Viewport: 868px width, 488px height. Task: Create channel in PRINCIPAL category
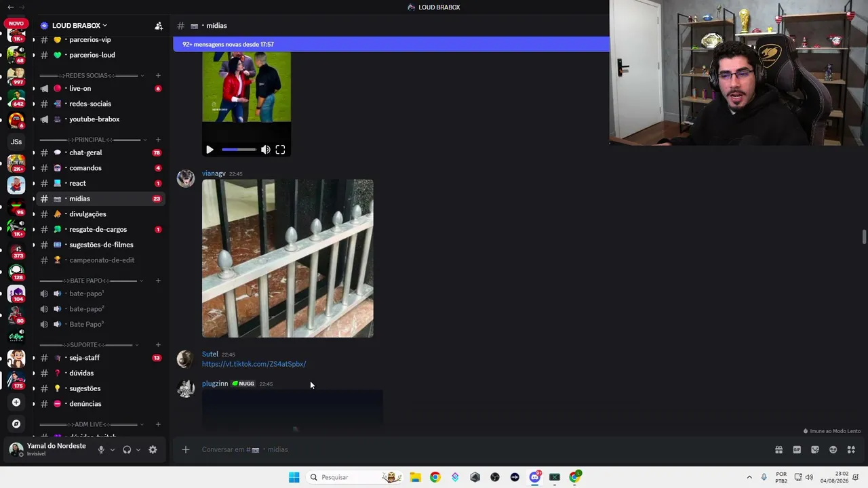point(158,140)
